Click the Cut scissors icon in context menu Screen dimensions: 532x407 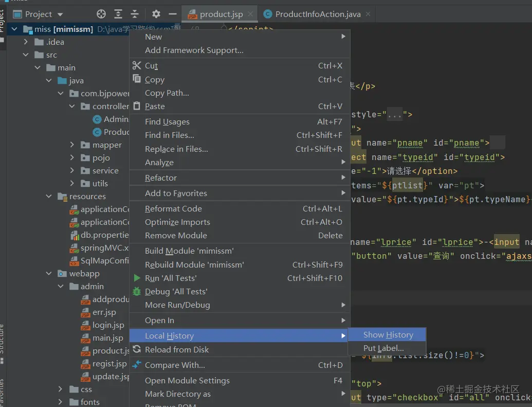point(136,65)
